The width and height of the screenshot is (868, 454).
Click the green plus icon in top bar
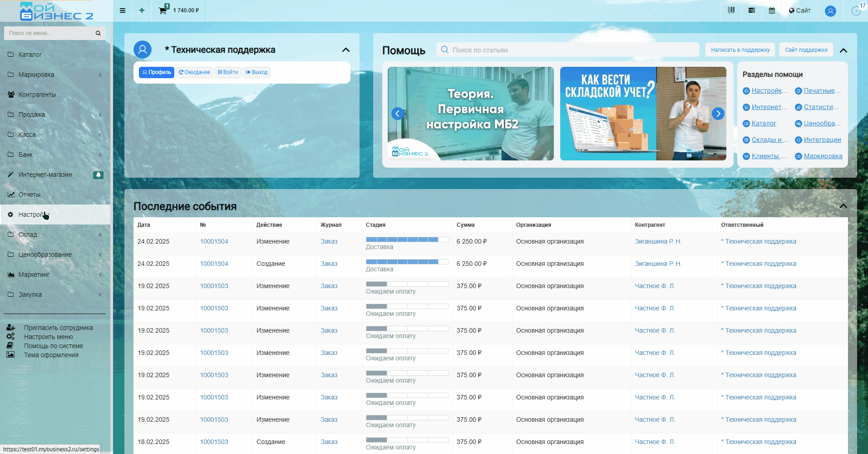[142, 10]
